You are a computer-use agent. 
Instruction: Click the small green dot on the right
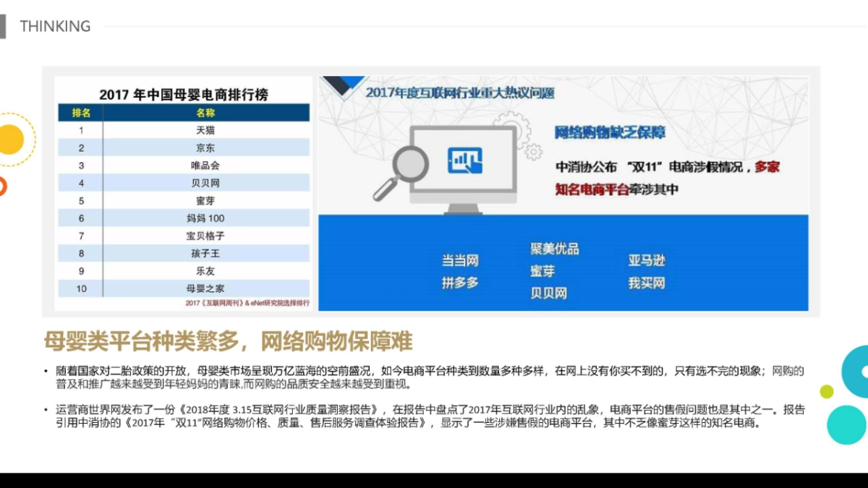826,391
